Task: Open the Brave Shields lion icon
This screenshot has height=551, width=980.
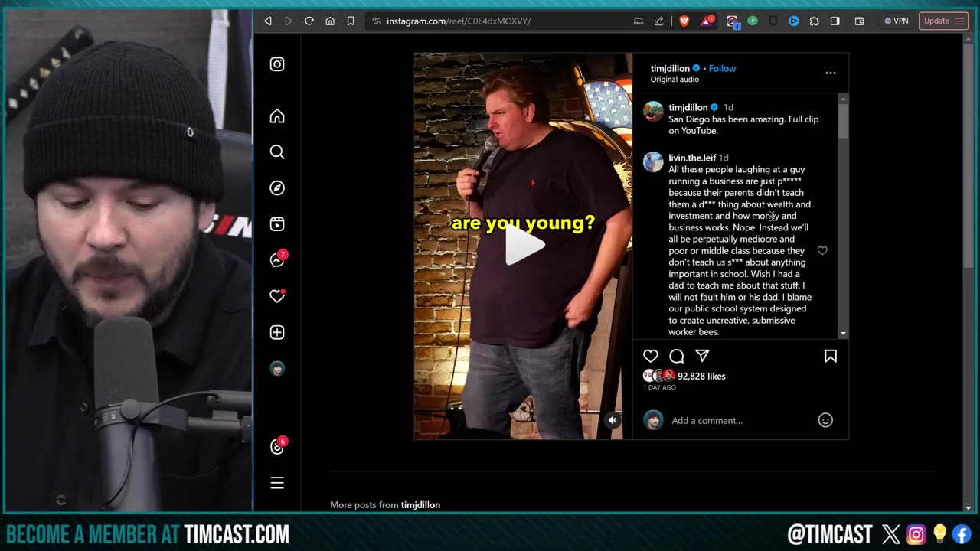Action: 684,21
